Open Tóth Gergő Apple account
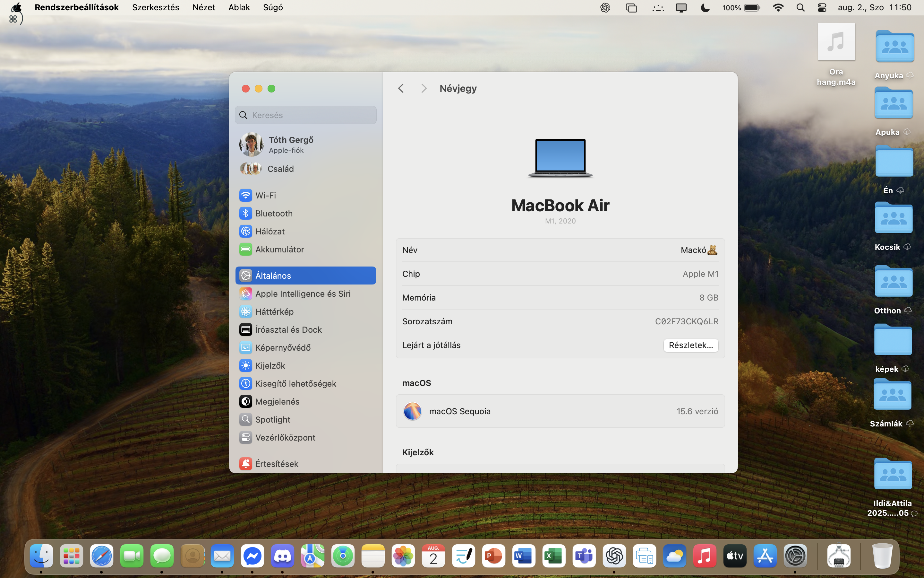Viewport: 924px width, 578px height. point(305,144)
